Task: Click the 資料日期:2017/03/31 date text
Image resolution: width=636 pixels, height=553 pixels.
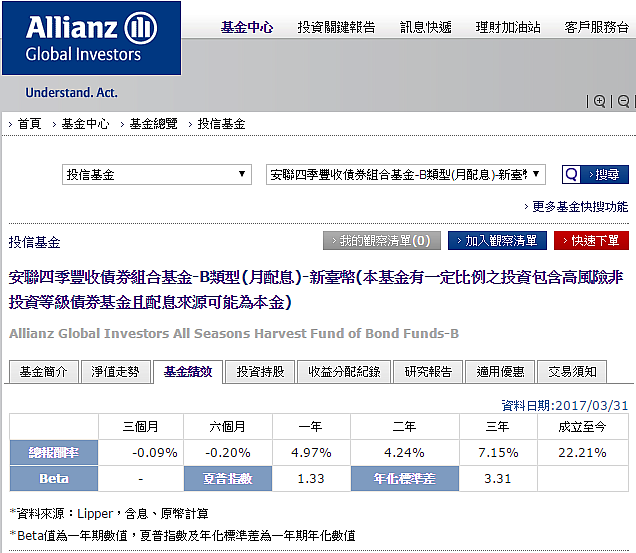Action: point(565,405)
